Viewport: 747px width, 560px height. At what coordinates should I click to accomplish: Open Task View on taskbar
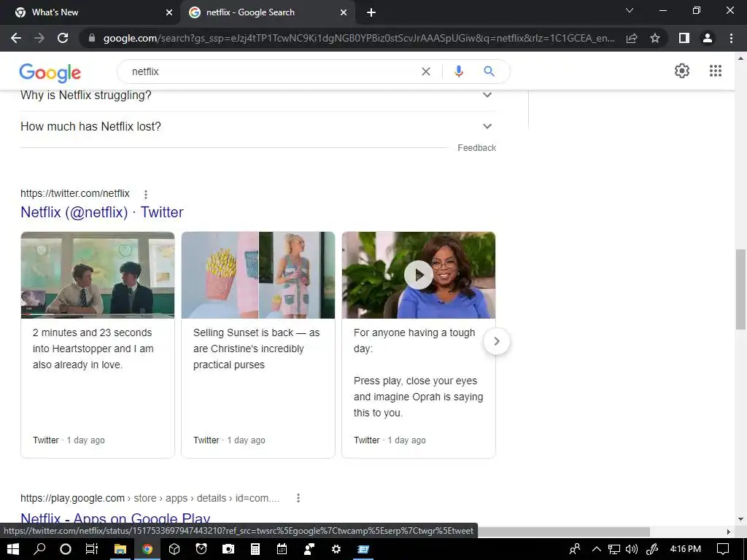(x=91, y=549)
